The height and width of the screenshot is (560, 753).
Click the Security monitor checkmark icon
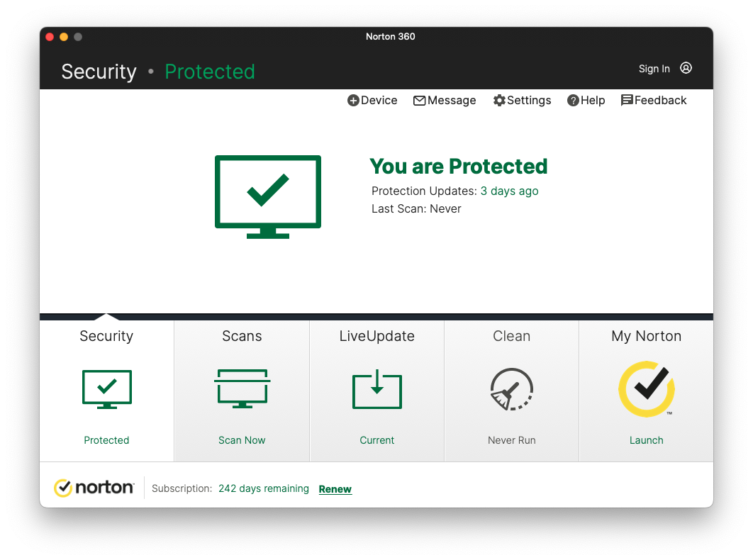click(x=106, y=388)
